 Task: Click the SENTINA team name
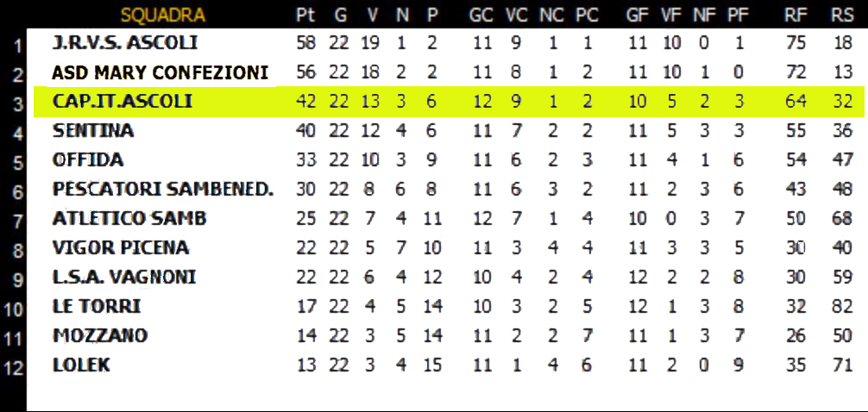[x=93, y=130]
